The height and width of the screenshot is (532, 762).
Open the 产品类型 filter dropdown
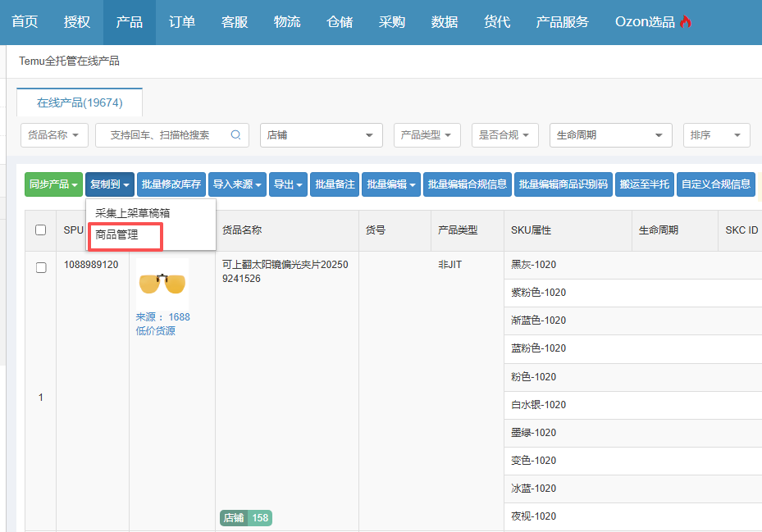tap(427, 135)
